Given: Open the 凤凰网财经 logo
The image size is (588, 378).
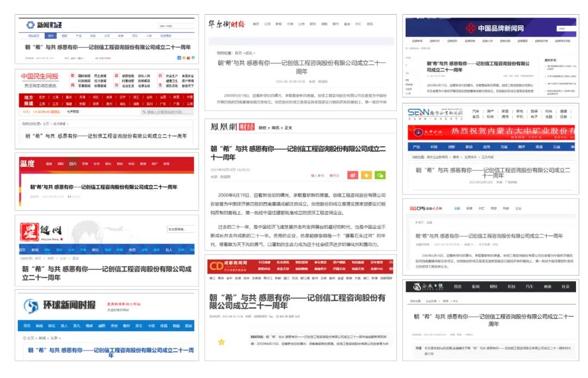Looking at the screenshot, I should [232, 127].
